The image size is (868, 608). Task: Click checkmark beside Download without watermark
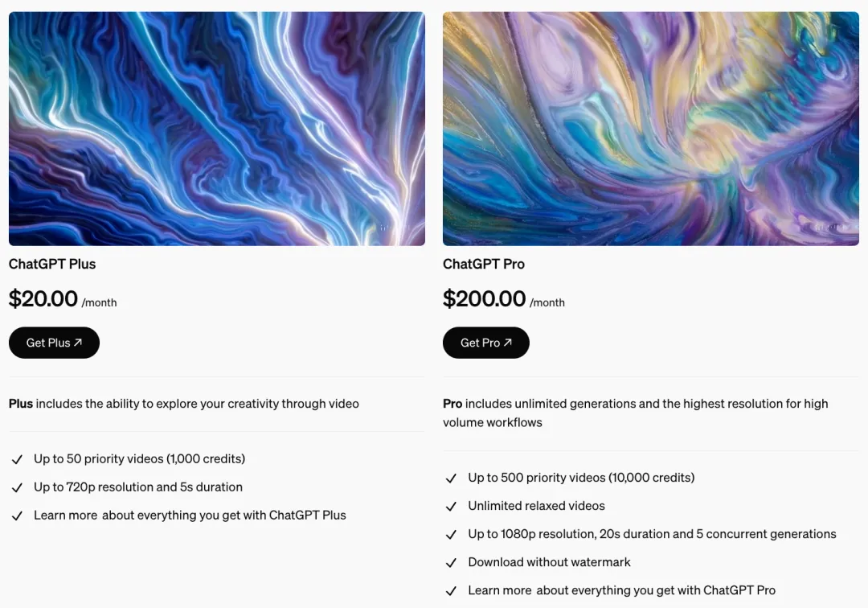pos(451,563)
